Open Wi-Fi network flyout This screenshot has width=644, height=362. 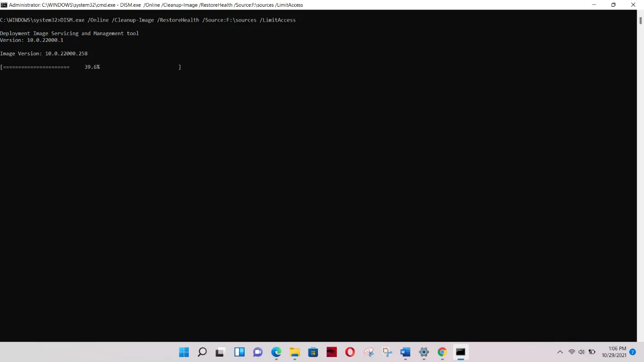(x=572, y=352)
